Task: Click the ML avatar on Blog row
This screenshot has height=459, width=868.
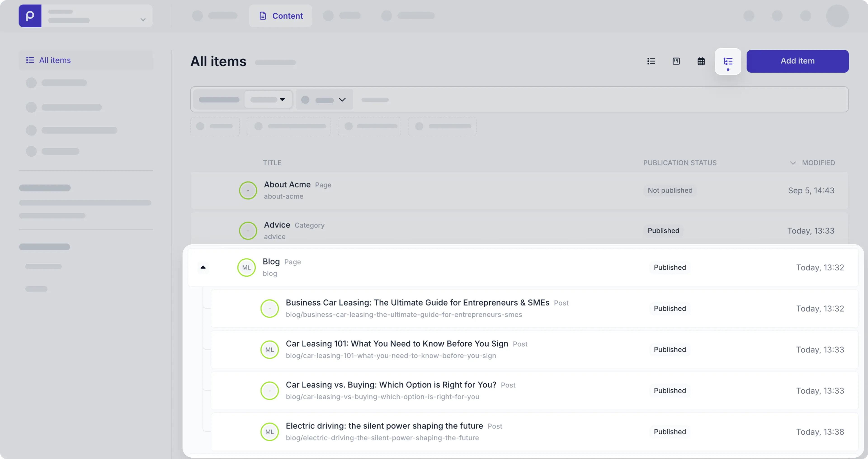Action: 246,267
